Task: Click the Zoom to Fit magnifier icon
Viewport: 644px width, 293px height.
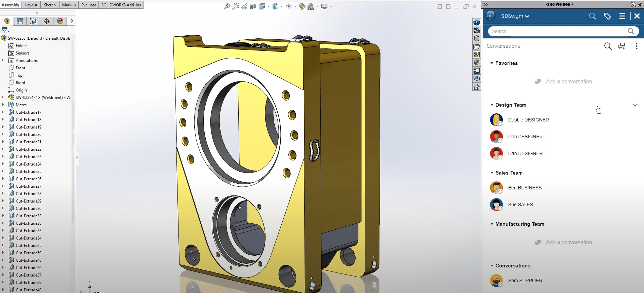Action: (x=227, y=6)
